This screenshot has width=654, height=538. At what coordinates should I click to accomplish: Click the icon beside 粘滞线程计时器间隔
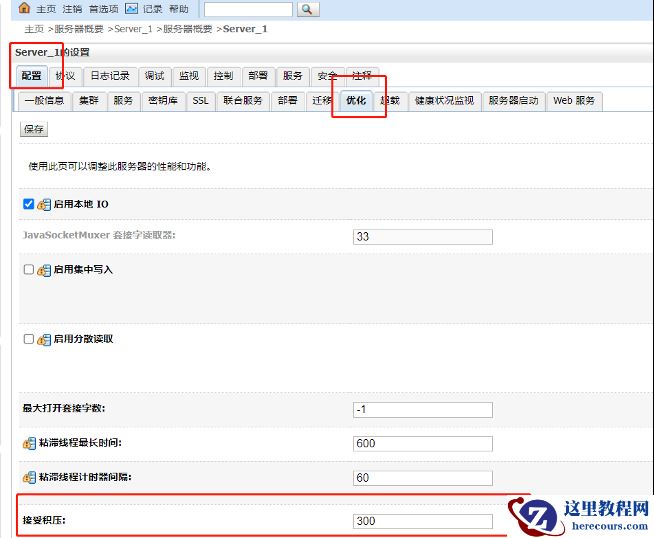pos(29,477)
